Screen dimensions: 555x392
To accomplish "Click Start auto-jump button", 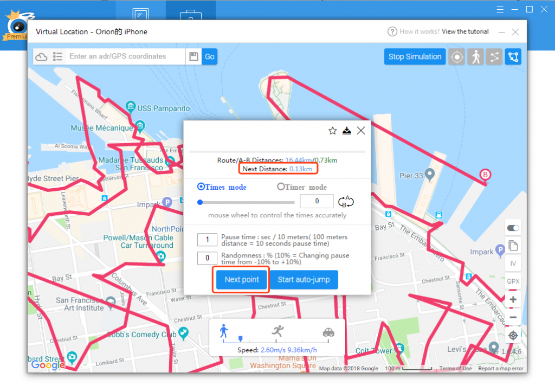I will [x=304, y=280].
